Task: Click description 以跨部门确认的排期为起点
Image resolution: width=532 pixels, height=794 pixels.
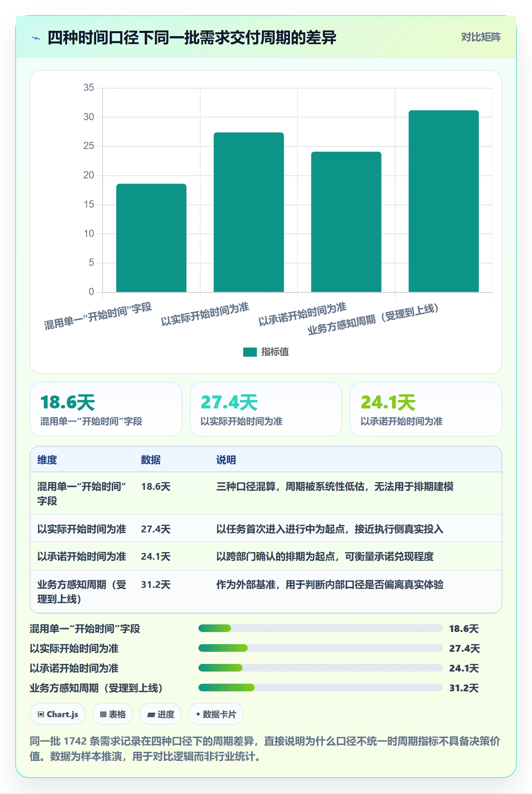Action: pos(325,556)
